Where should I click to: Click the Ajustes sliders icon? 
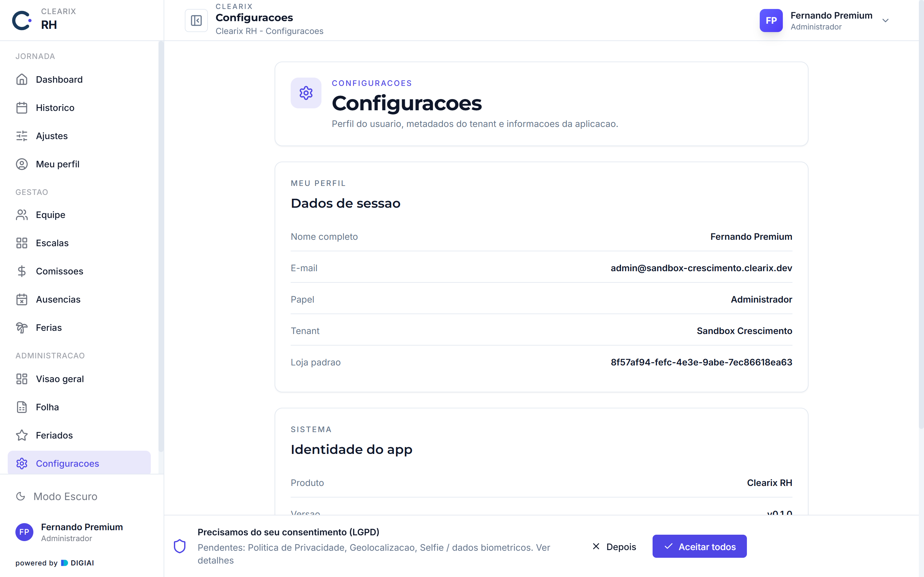22,136
